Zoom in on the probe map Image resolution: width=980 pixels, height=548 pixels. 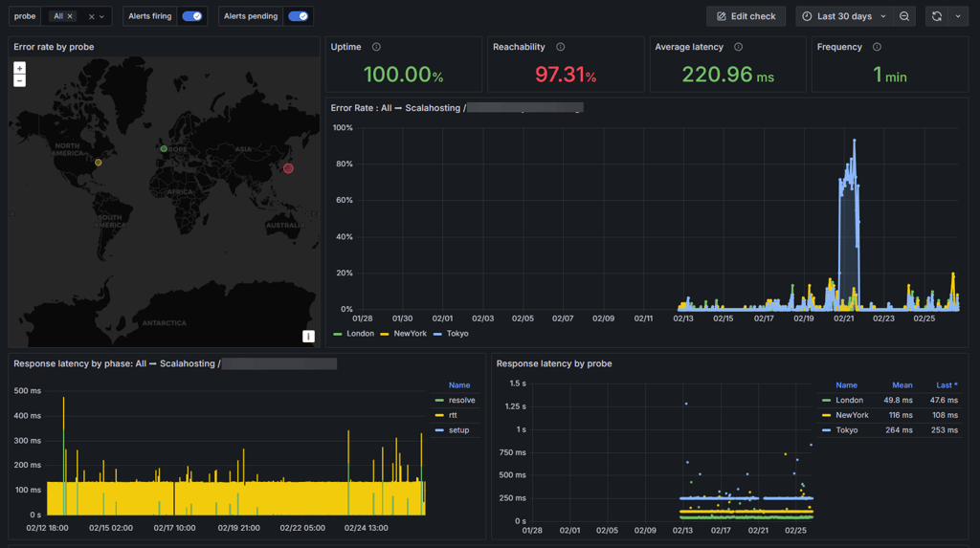(x=19, y=69)
